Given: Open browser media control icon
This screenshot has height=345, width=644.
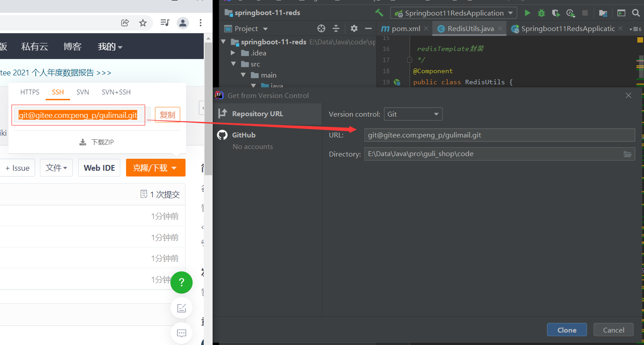Looking at the screenshot, I should tap(165, 23).
